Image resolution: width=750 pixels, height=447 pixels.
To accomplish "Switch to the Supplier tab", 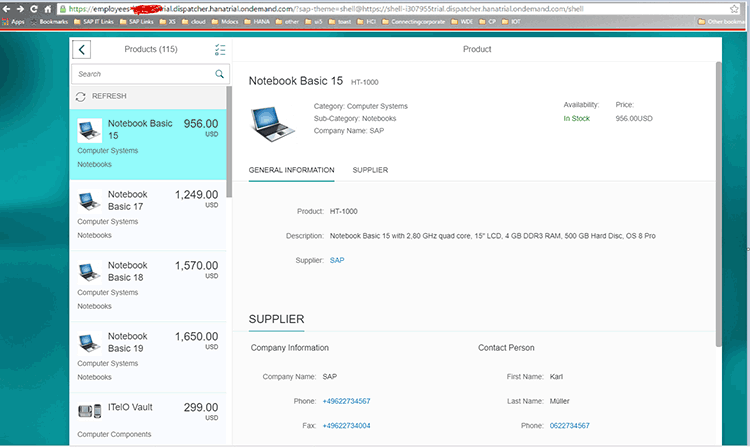I will (x=370, y=170).
